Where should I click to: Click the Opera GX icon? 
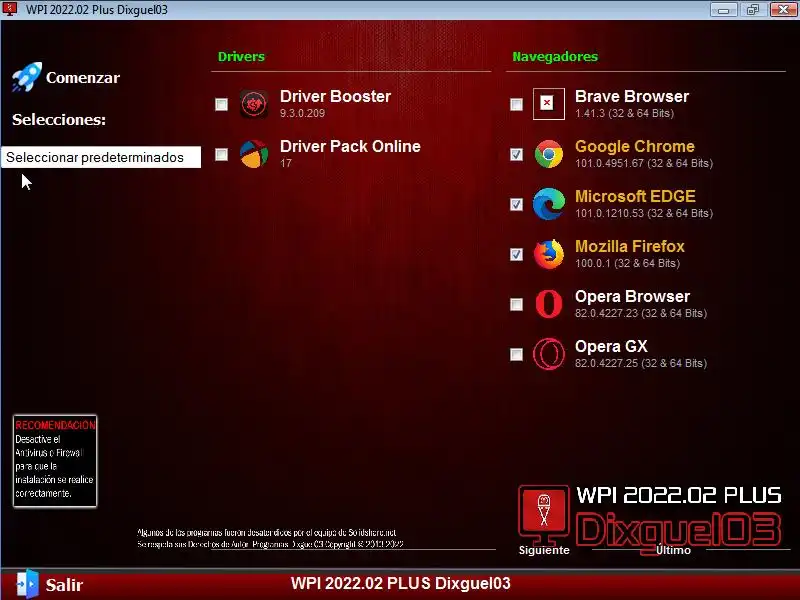(548, 354)
